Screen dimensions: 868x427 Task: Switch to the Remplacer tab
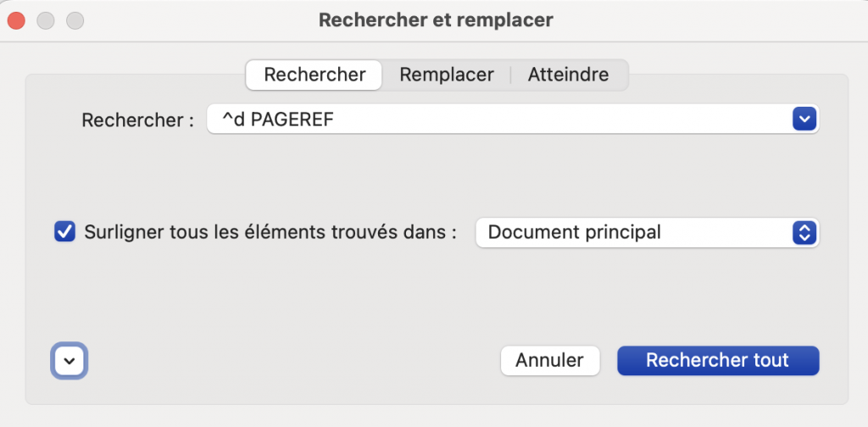[x=446, y=75]
